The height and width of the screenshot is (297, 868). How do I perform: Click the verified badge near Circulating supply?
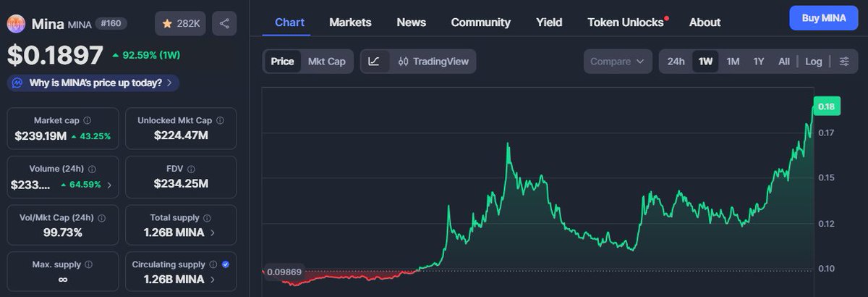225,264
